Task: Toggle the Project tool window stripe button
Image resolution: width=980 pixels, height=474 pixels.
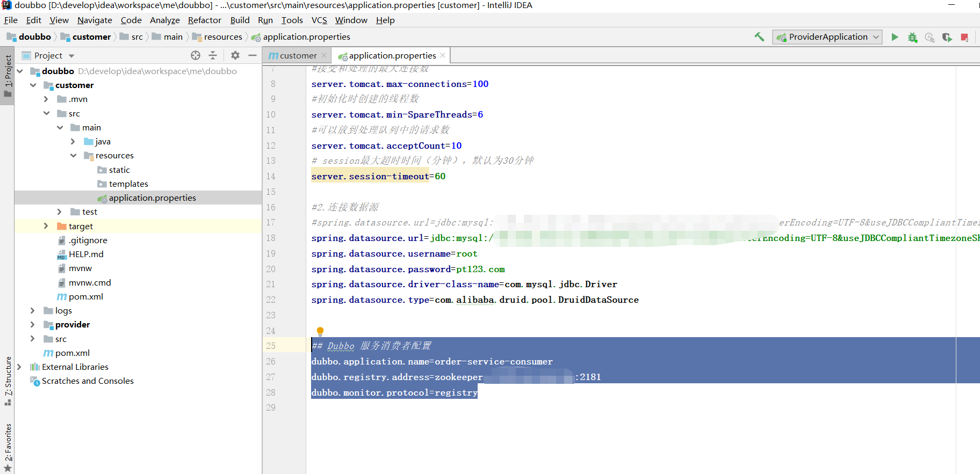Action: tap(8, 77)
